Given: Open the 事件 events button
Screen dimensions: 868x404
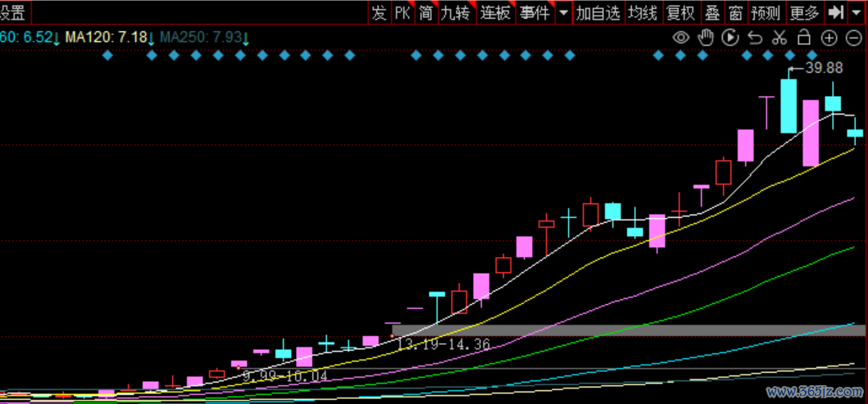Looking at the screenshot, I should [x=534, y=12].
